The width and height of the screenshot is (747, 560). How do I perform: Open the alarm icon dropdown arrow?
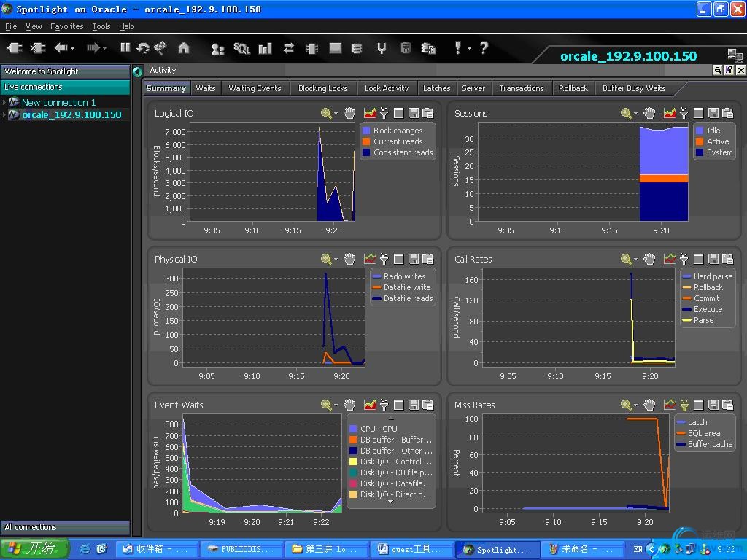click(x=469, y=48)
